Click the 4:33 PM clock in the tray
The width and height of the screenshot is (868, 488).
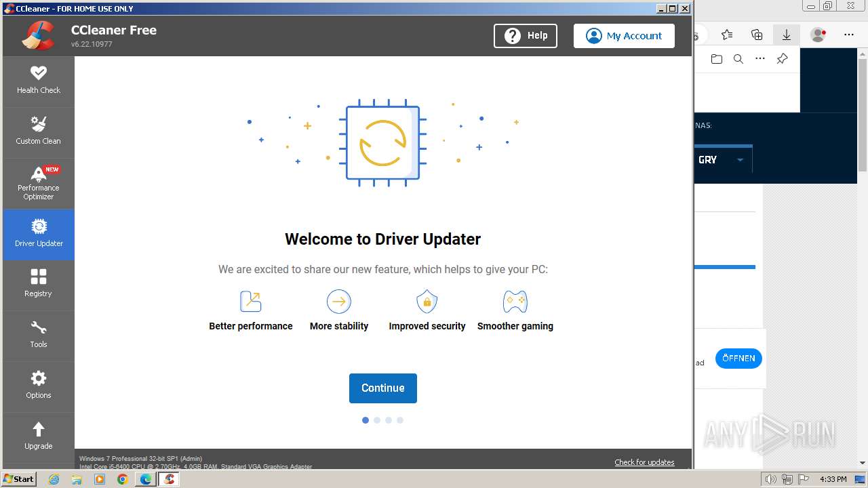tap(833, 479)
